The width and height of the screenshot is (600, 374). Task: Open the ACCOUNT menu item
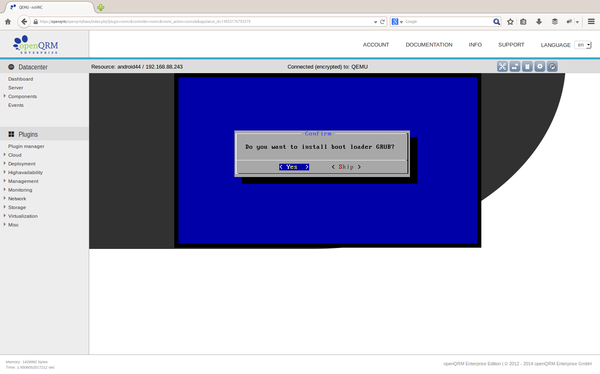click(376, 45)
